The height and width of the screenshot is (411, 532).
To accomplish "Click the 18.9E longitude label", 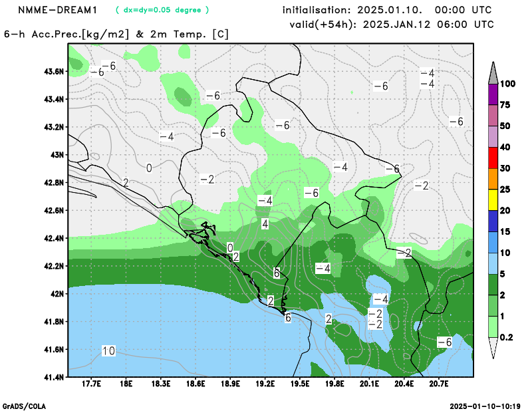I will point(230,384).
